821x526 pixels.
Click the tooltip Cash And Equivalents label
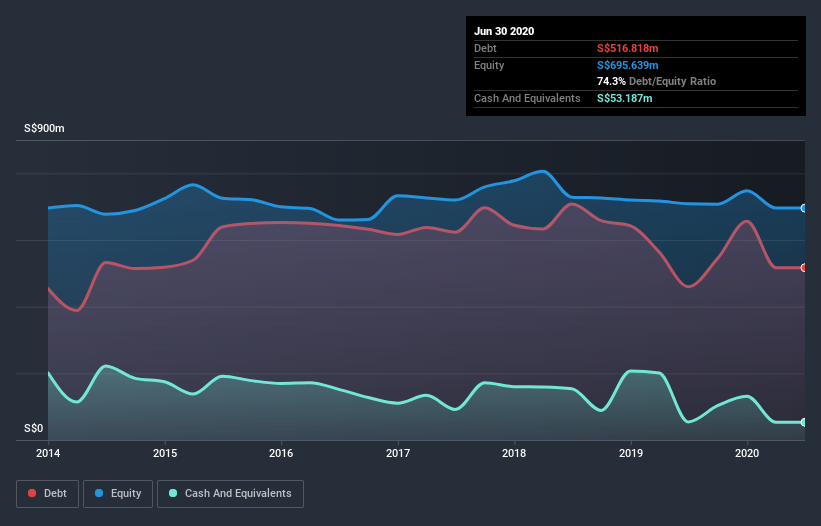click(x=527, y=98)
